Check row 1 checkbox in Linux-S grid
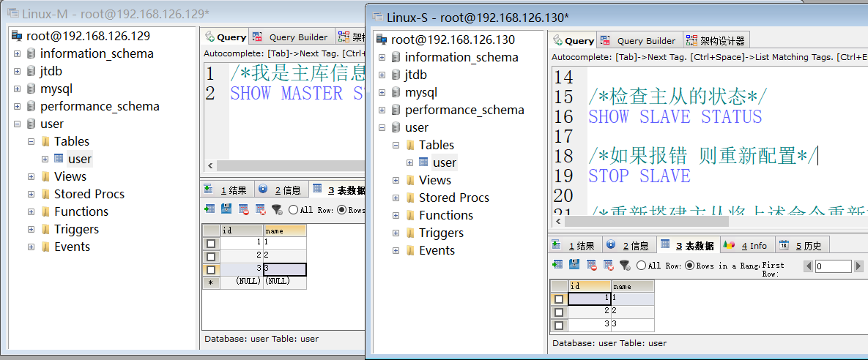This screenshot has width=868, height=360. tap(559, 299)
